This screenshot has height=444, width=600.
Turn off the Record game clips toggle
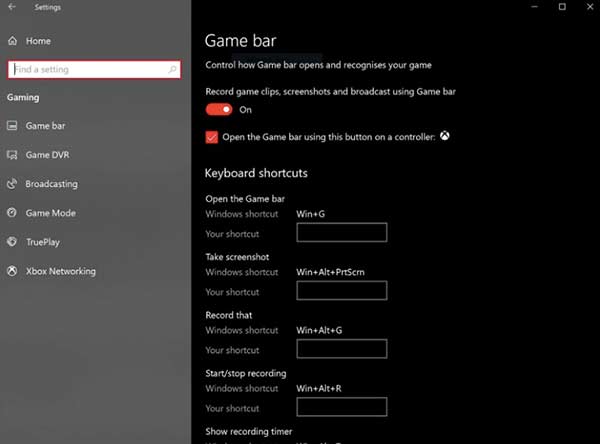(x=219, y=110)
